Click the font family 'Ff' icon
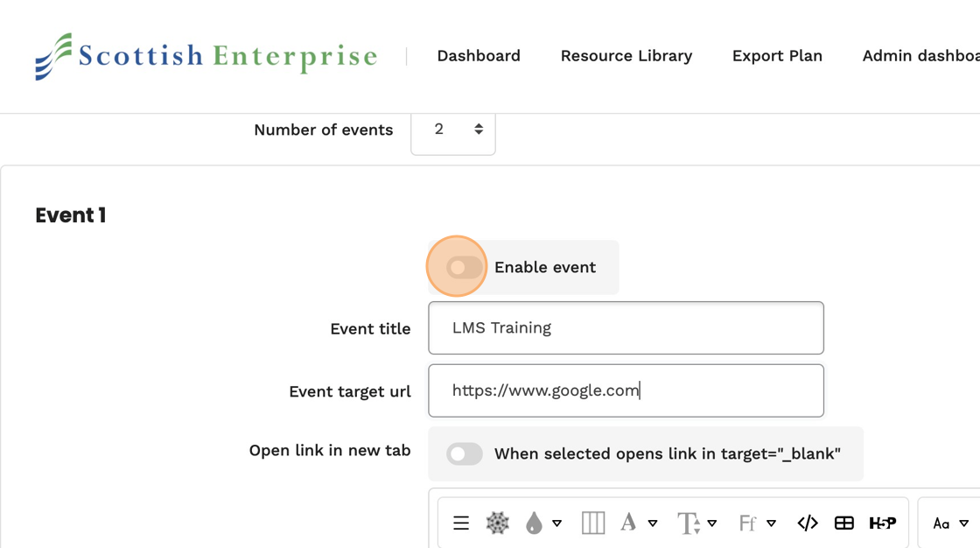This screenshot has width=980, height=548. (747, 523)
